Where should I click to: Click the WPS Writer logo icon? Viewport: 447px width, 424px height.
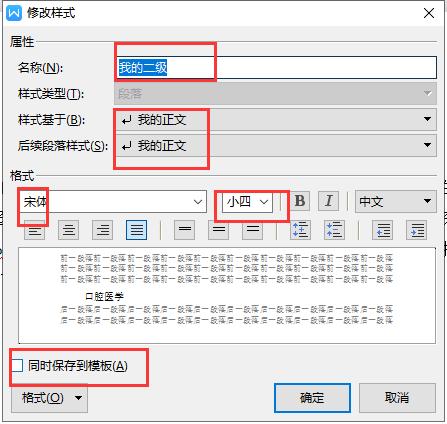pos(14,13)
